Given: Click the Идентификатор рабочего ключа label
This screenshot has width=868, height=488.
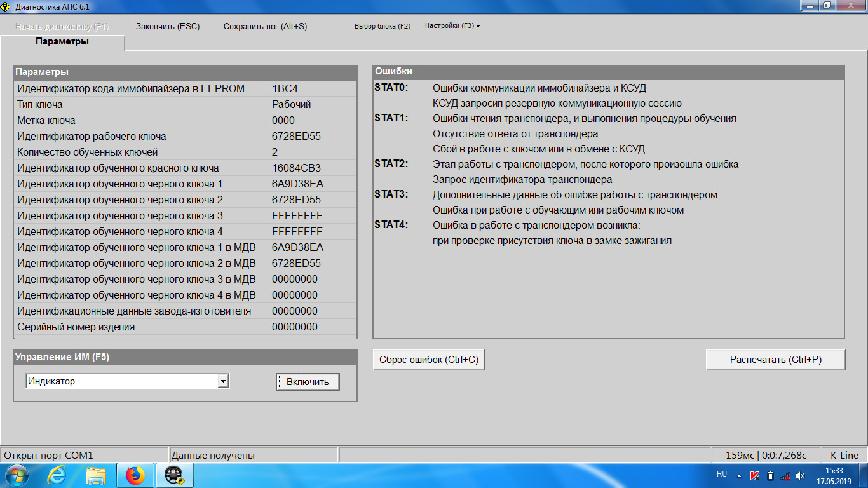Looking at the screenshot, I should (92, 137).
